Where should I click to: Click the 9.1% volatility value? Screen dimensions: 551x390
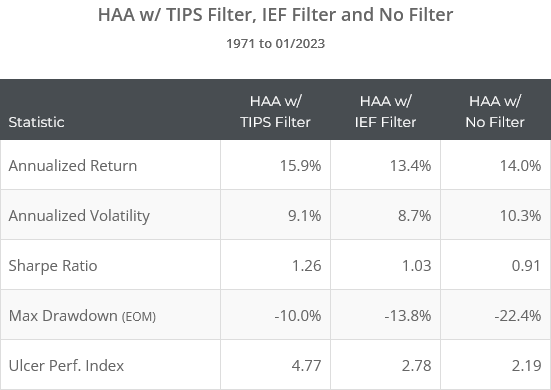[x=305, y=216]
